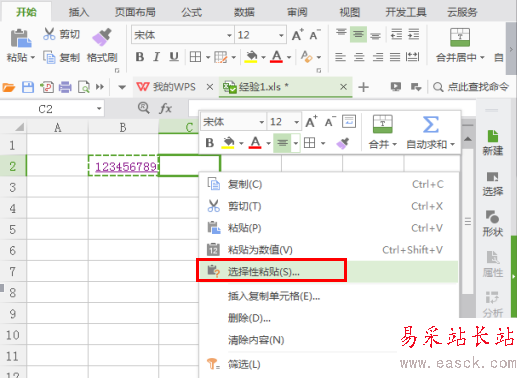This screenshot has width=517, height=378.
Task: Choose 选择性粘贴(S) from context menu
Action: click(x=328, y=272)
